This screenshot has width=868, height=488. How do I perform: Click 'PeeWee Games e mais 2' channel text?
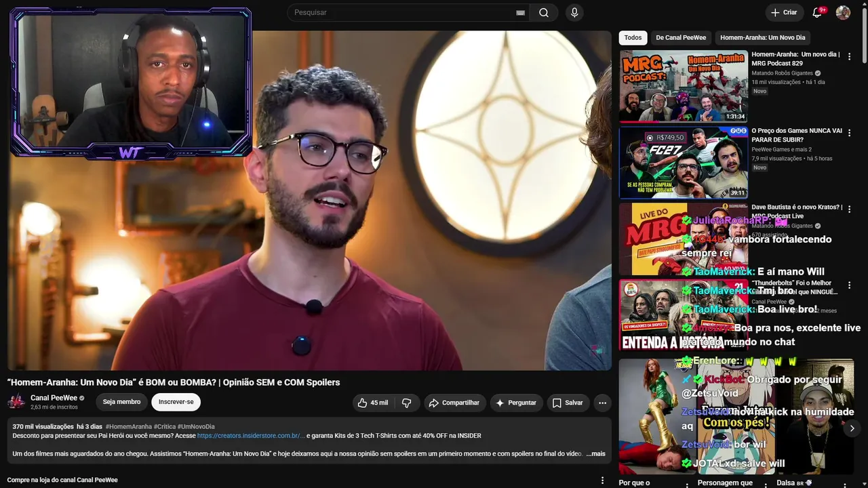pos(781,150)
